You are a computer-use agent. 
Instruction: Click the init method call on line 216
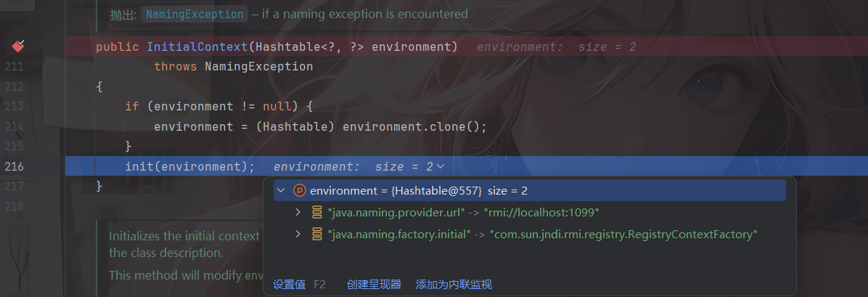coord(138,166)
